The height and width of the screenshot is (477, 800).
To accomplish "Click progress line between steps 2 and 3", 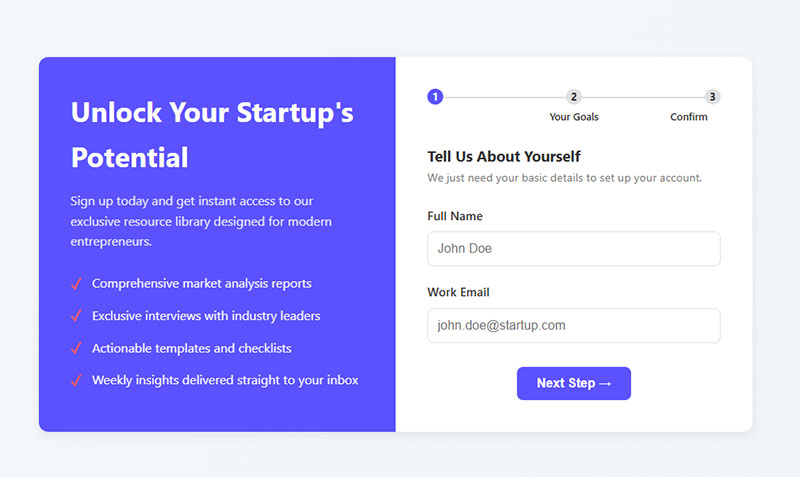I will [x=643, y=97].
